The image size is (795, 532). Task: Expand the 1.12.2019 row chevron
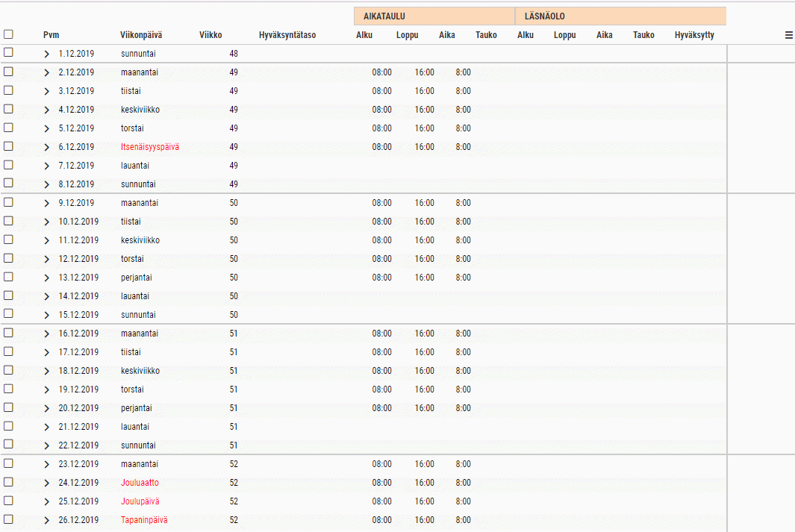click(46, 54)
